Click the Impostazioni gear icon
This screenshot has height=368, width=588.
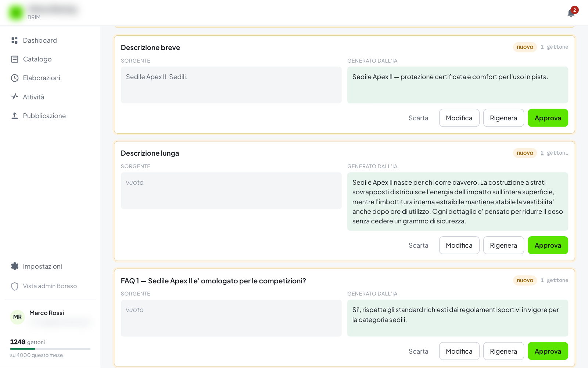[x=15, y=266]
